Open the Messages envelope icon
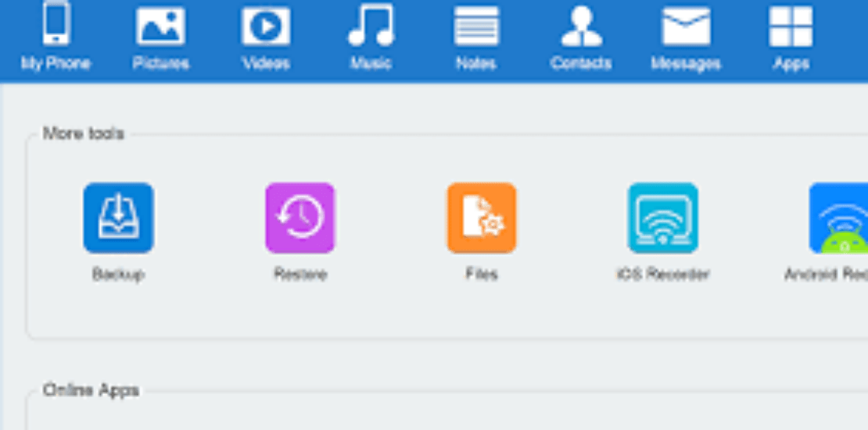The height and width of the screenshot is (430, 868). click(x=687, y=26)
